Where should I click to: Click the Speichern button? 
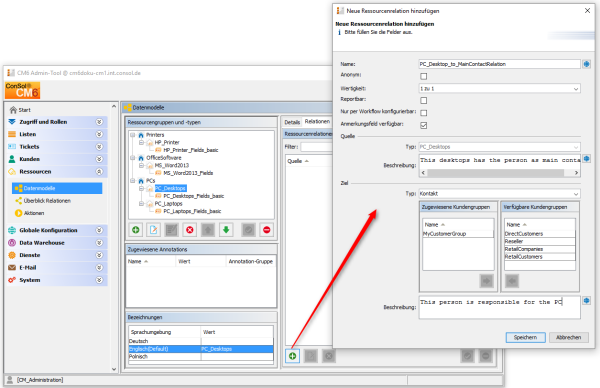pyautogui.click(x=525, y=337)
